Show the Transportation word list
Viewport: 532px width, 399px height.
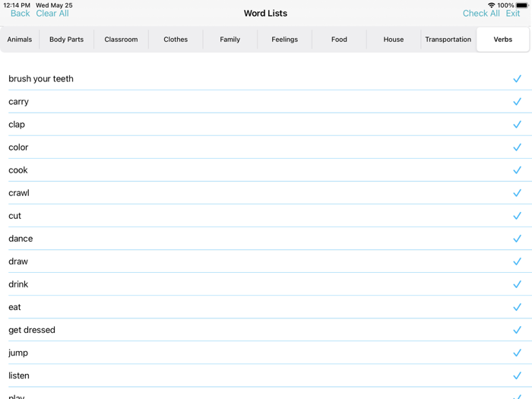[x=448, y=40]
